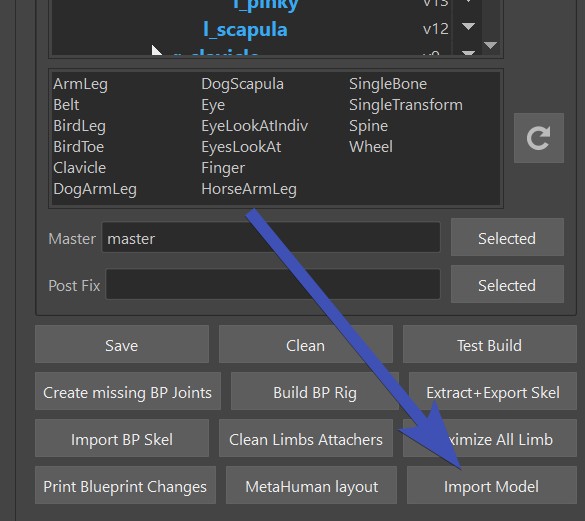Screen dimensions: 585x521
Task: Select the DogScapula limb type
Action: pos(243,84)
